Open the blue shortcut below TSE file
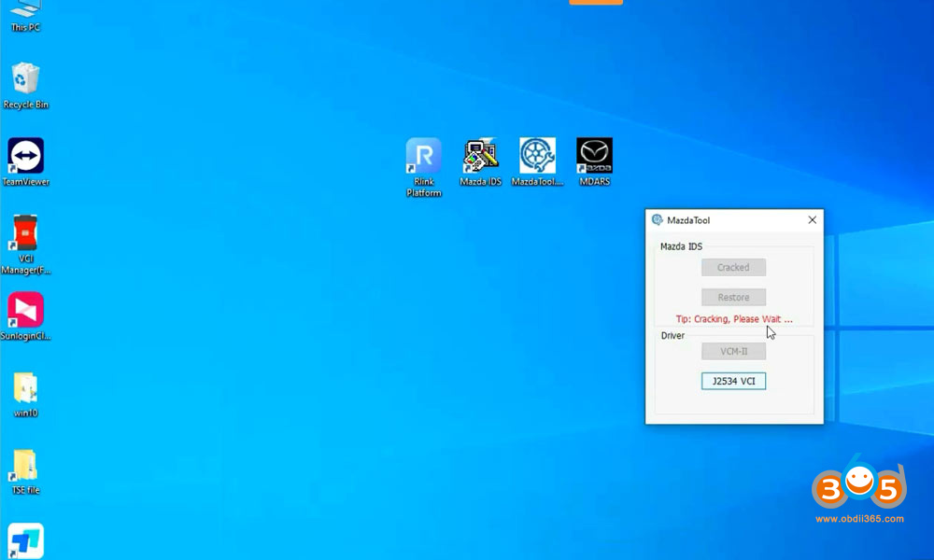934x560 pixels. (25, 540)
